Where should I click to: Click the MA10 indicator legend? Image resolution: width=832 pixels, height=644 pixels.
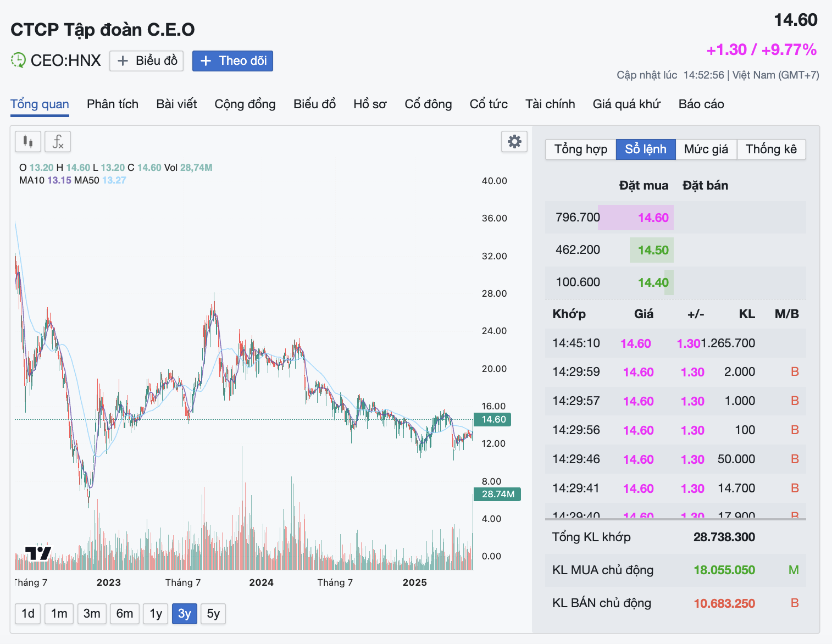point(45,180)
